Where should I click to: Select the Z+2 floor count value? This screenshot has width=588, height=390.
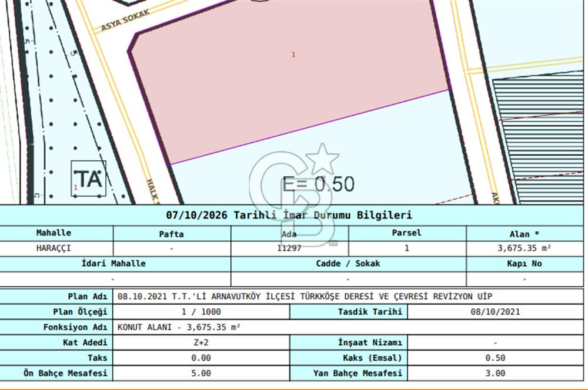[x=201, y=342]
